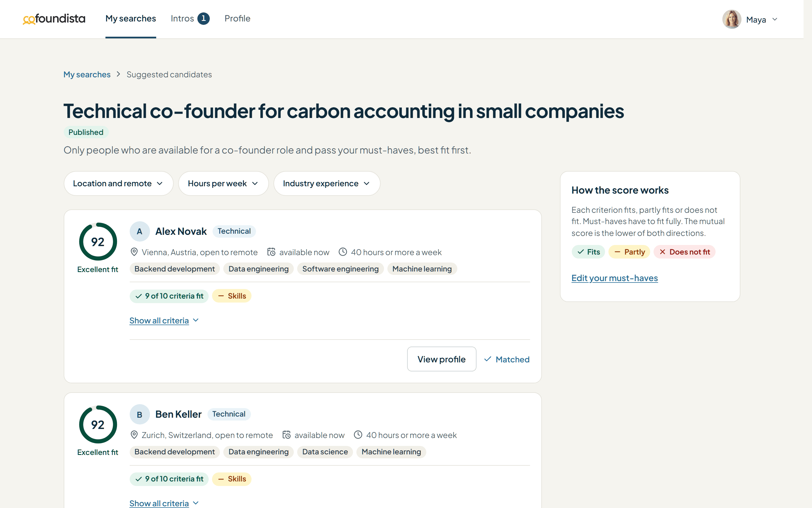The width and height of the screenshot is (812, 508).
Task: Click Alex Novak's 9 of 10 criteria chip
Action: click(169, 296)
